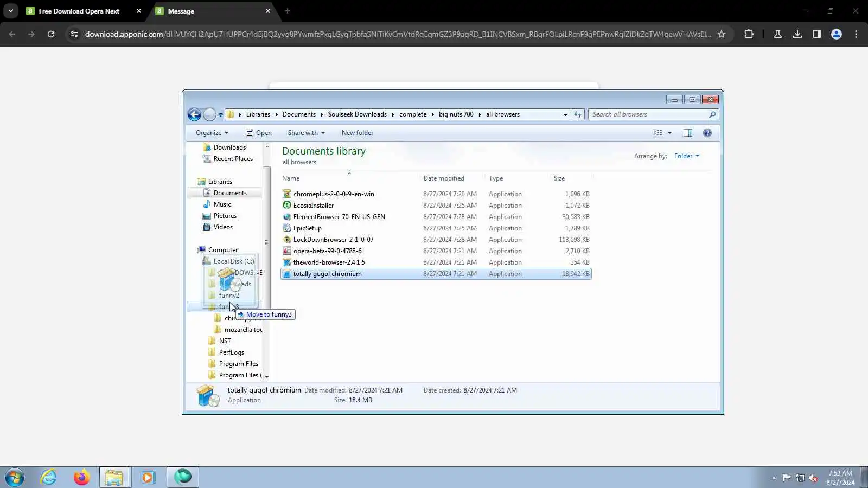Click the chromeplus-2-0-0-9-en-win file icon
This screenshot has width=868, height=488.
pyautogui.click(x=287, y=194)
